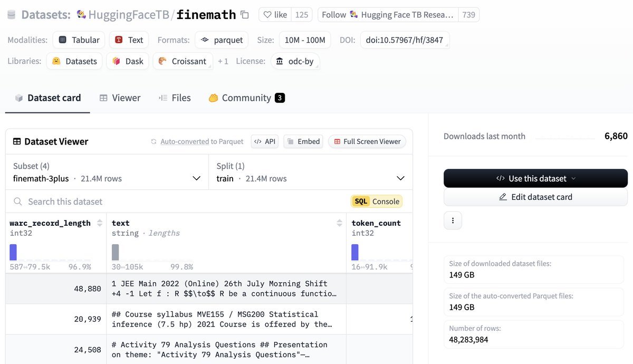View the 125 likes count
This screenshot has height=364, width=633.
302,15
